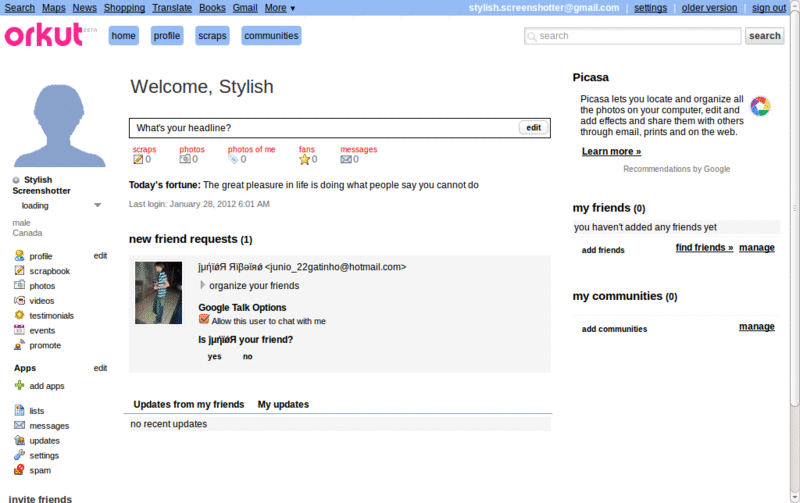Click the messages envelope icon in sidebar

click(19, 425)
